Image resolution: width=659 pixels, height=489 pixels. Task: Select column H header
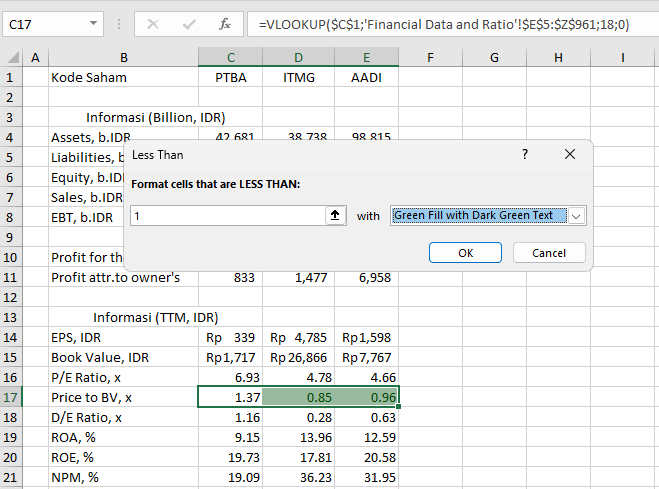[x=558, y=57]
